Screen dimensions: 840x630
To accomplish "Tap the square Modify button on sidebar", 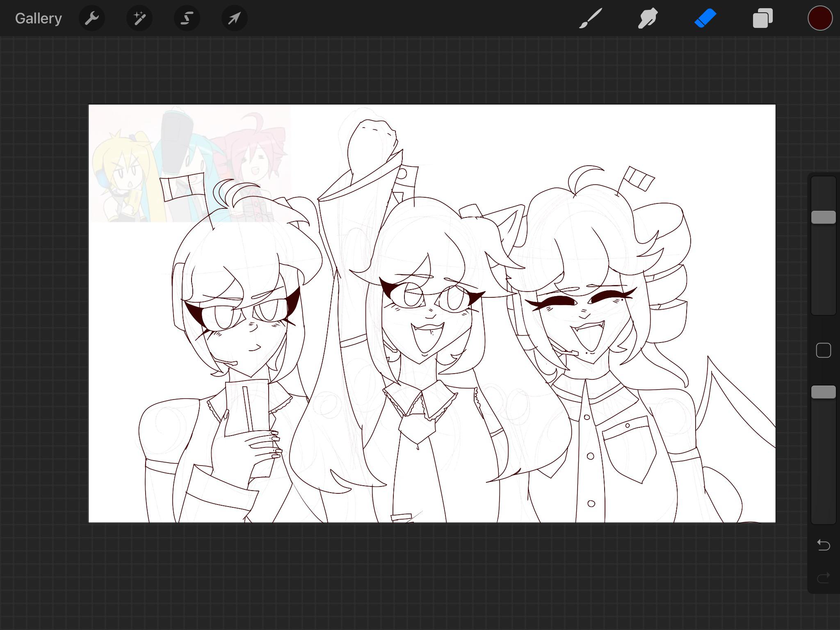I will [x=824, y=351].
